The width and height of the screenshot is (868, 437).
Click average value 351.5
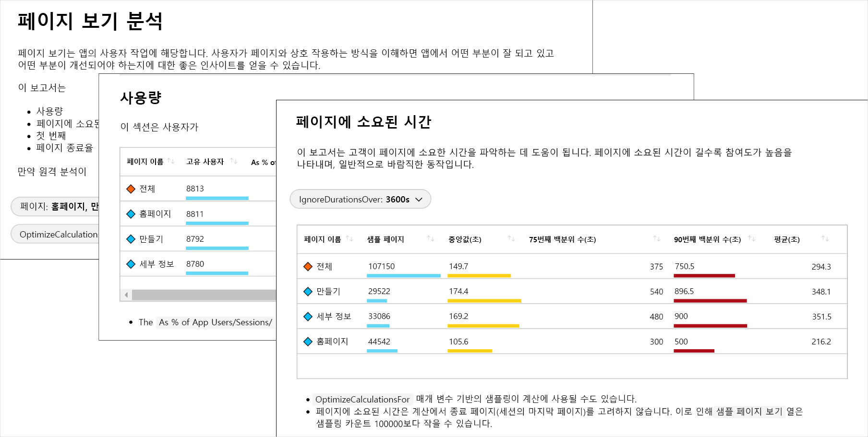tap(821, 317)
